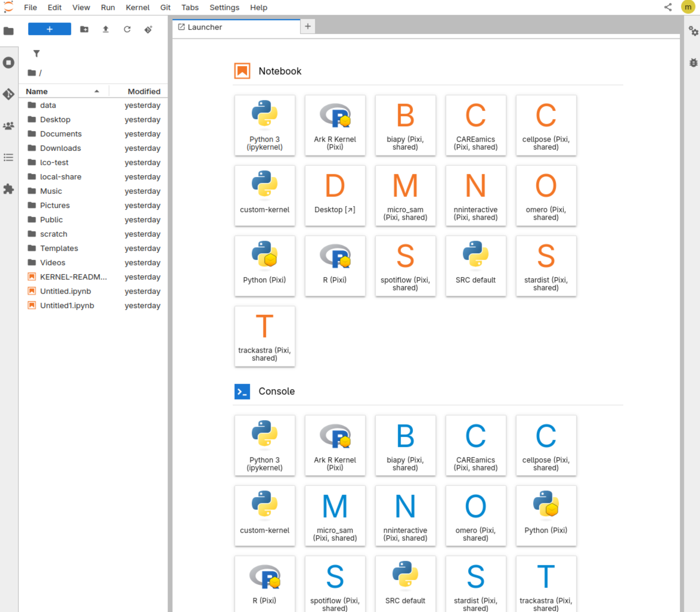Click the blue New Launcher plus button
Screen dimensions: 700x612
coord(50,29)
